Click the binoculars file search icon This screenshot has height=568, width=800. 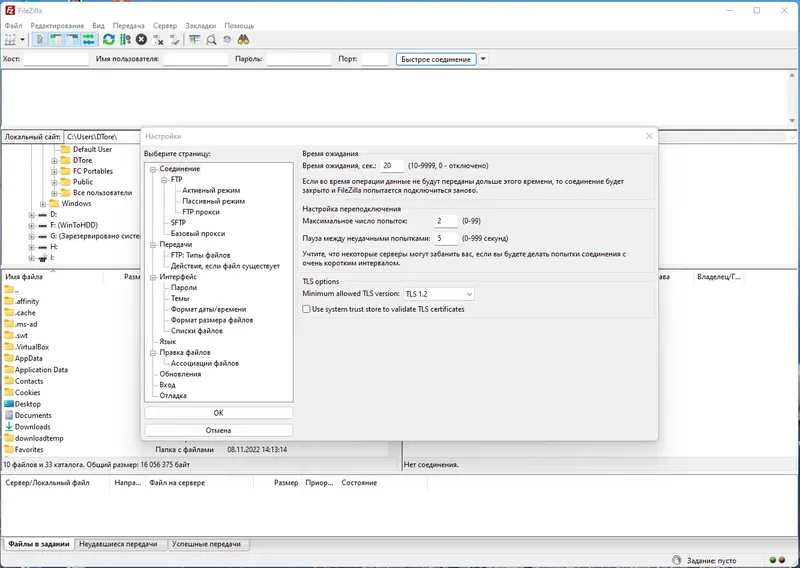click(x=243, y=39)
